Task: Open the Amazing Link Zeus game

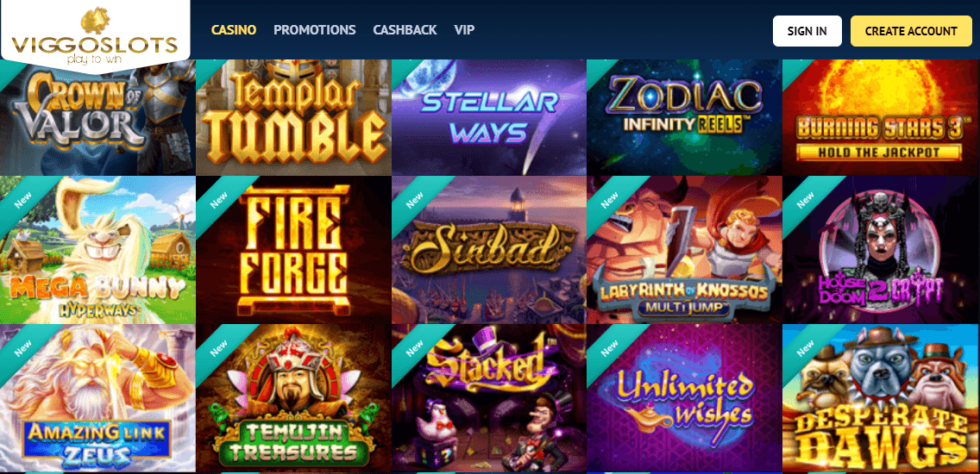Action: pyautogui.click(x=97, y=398)
